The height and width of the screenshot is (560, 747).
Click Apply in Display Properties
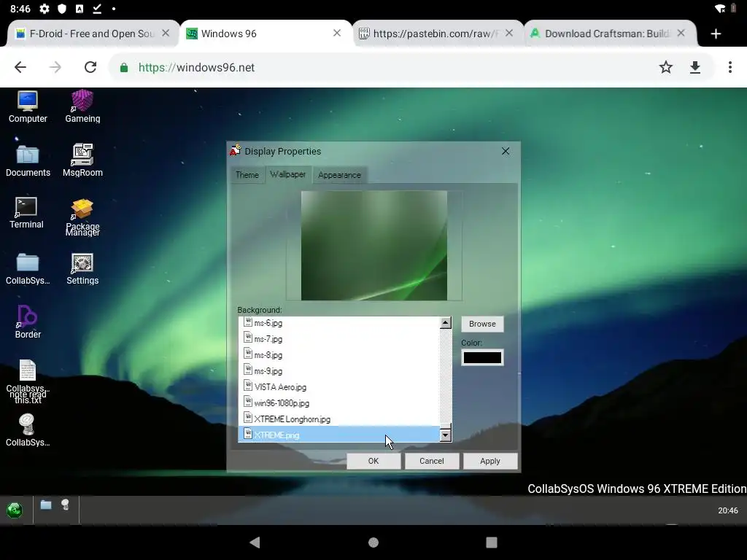coord(490,461)
